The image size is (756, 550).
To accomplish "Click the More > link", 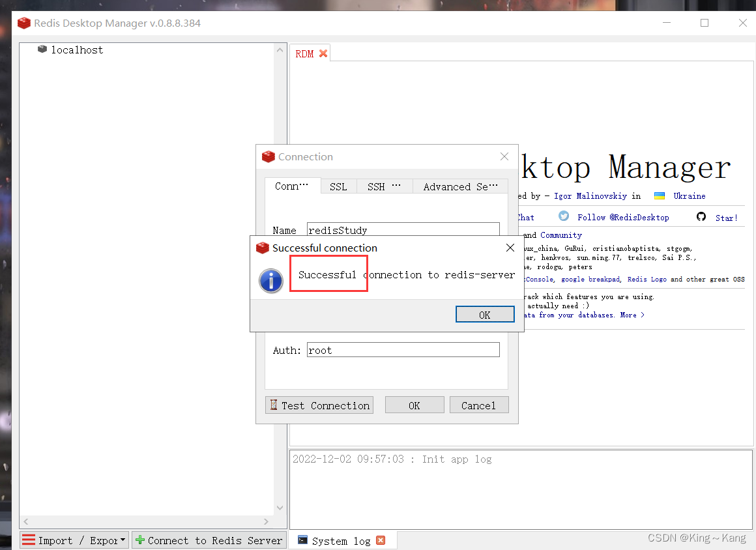I will (632, 315).
